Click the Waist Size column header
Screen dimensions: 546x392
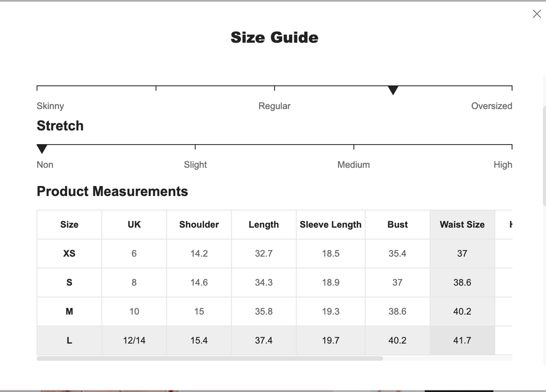pyautogui.click(x=462, y=224)
